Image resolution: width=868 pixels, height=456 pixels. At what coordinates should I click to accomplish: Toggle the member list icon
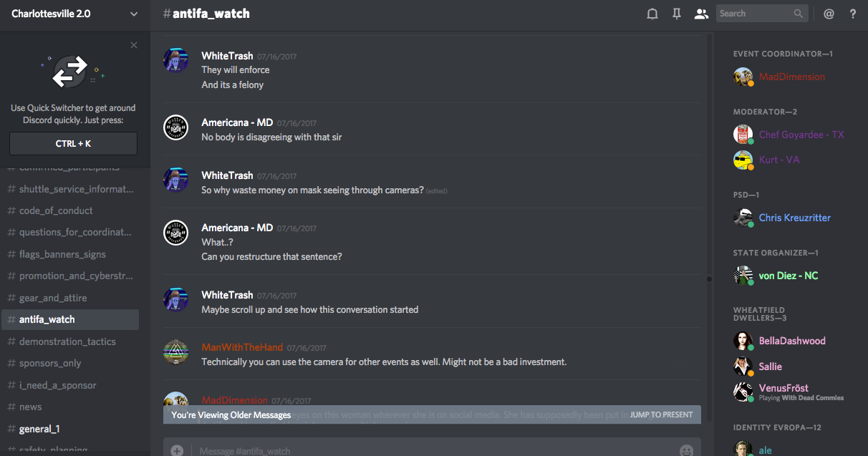701,14
